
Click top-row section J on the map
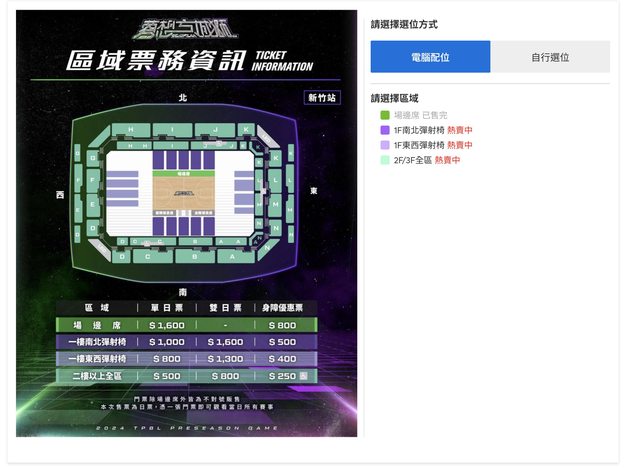click(x=213, y=130)
